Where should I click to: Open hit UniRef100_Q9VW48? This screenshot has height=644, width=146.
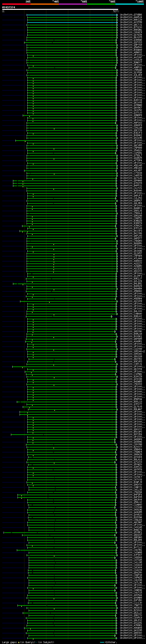(131, 180)
